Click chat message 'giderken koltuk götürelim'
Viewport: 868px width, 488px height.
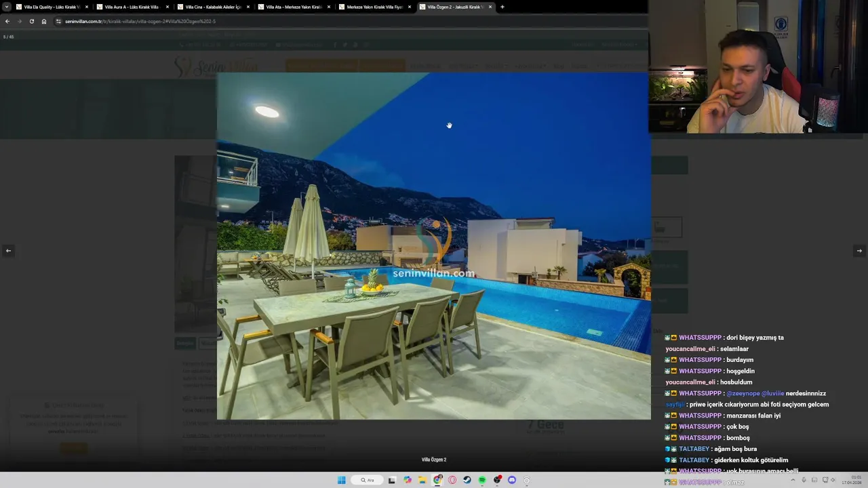(x=751, y=460)
